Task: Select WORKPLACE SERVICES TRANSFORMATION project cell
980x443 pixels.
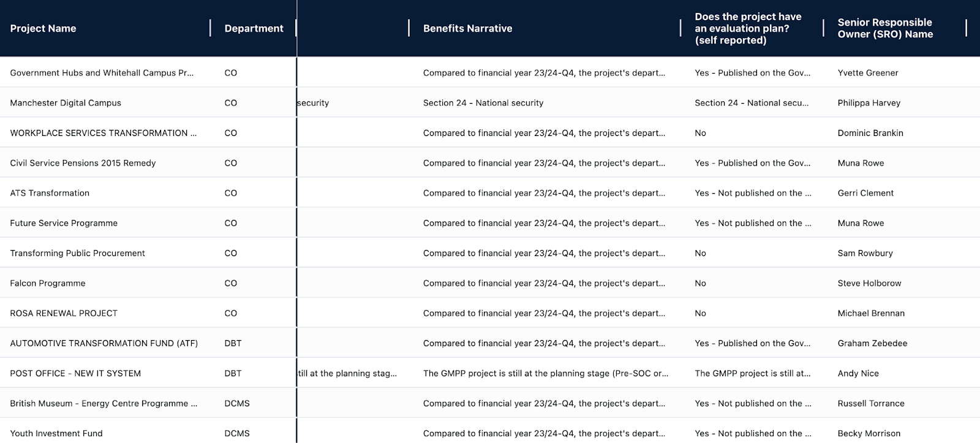Action: click(x=104, y=133)
